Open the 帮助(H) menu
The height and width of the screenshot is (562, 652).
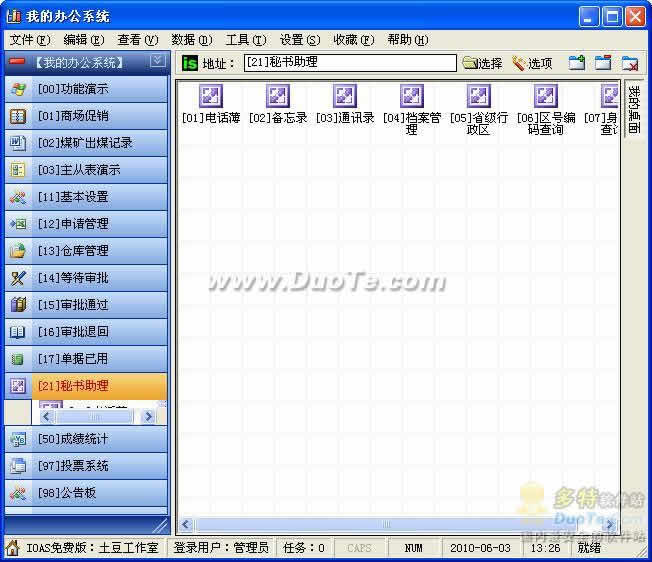408,40
